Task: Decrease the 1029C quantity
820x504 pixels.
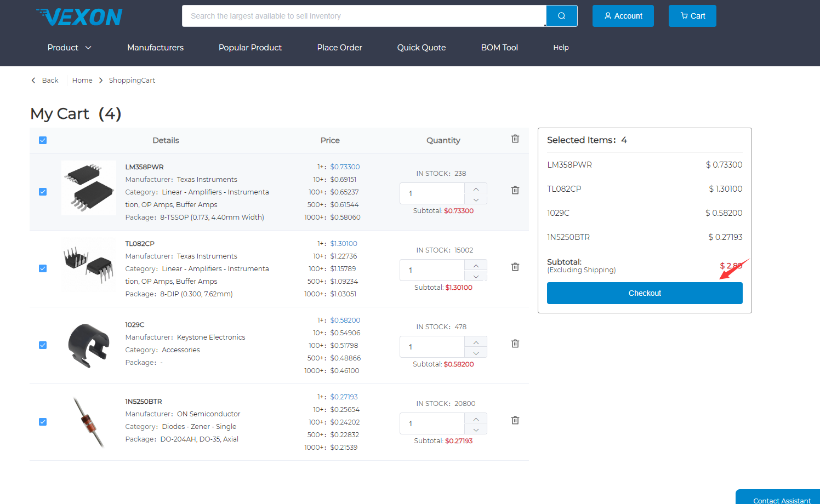Action: 476,353
